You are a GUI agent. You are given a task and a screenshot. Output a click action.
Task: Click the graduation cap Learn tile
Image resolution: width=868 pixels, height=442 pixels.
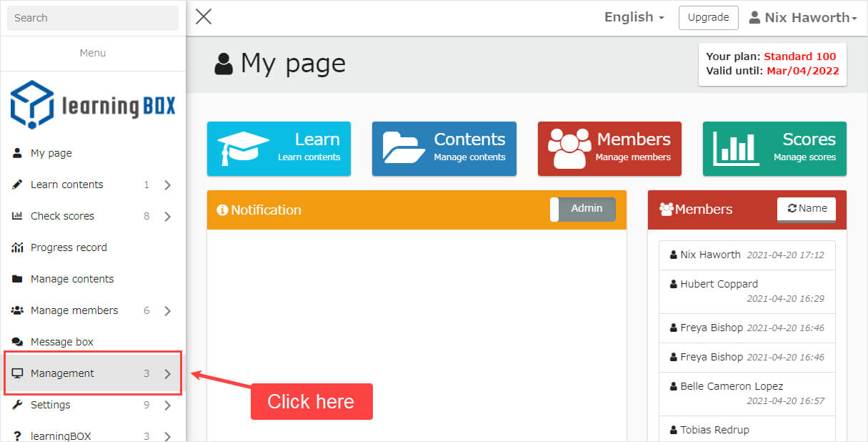click(x=279, y=148)
